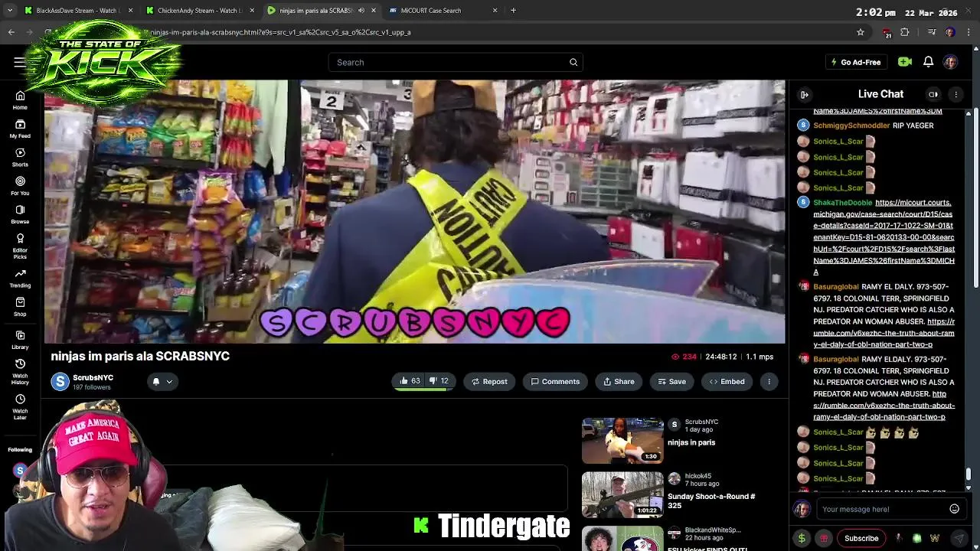This screenshot has height=551, width=980.
Task: Click the address bar URL text
Action: click(x=280, y=32)
